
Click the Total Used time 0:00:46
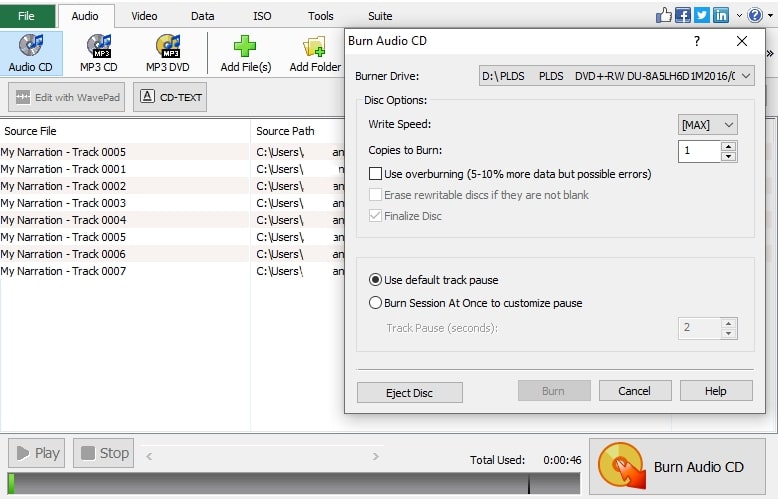tap(562, 460)
